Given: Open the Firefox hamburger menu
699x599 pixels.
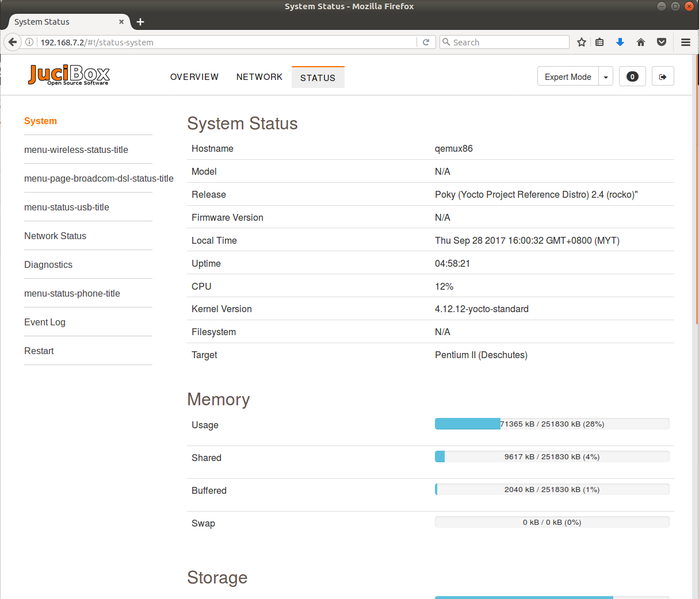Looking at the screenshot, I should [x=684, y=42].
